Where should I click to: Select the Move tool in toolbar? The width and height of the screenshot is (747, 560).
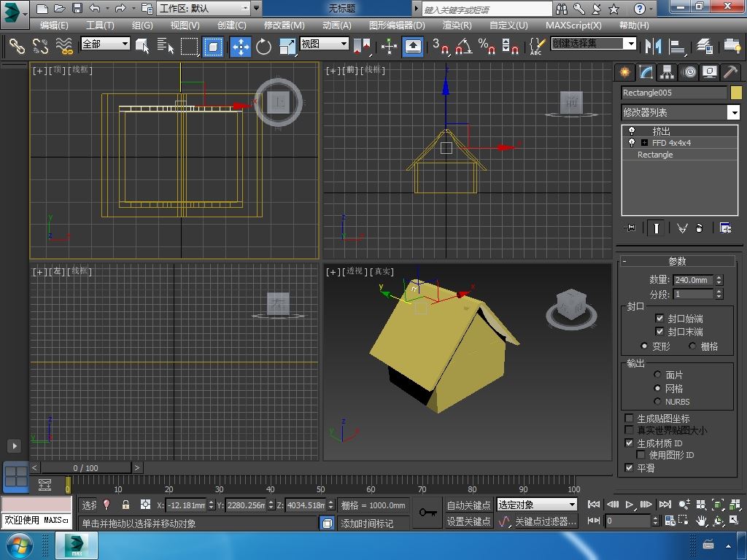(x=241, y=47)
